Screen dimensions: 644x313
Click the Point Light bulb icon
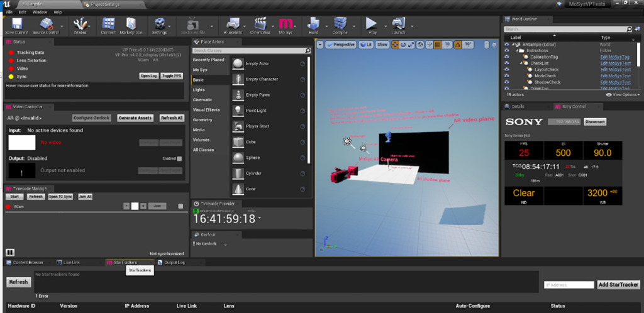pos(238,111)
